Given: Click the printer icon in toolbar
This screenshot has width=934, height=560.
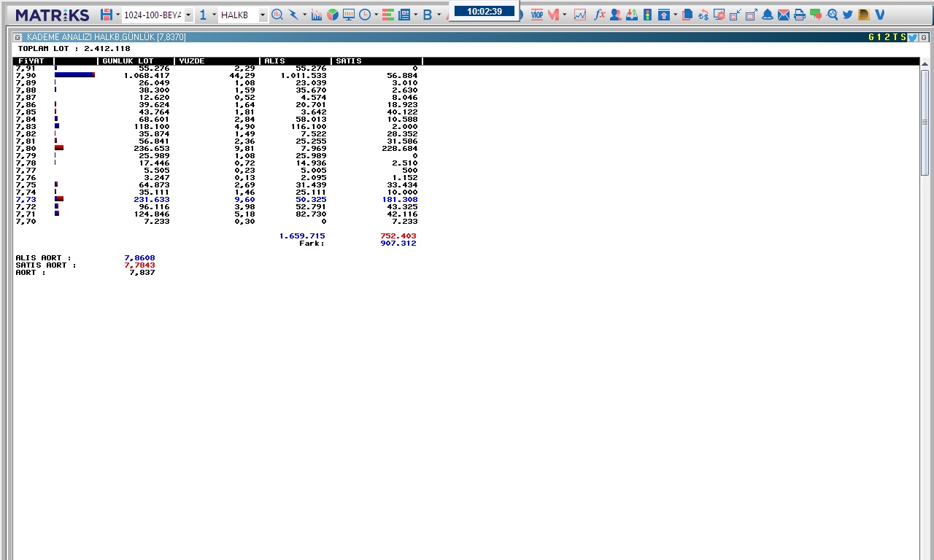Looking at the screenshot, I should [800, 15].
